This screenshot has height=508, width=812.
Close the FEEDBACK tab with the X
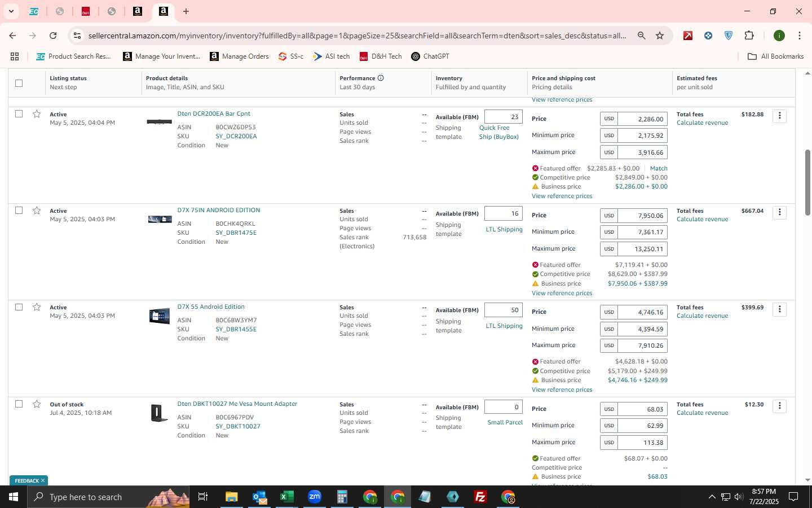(x=43, y=480)
